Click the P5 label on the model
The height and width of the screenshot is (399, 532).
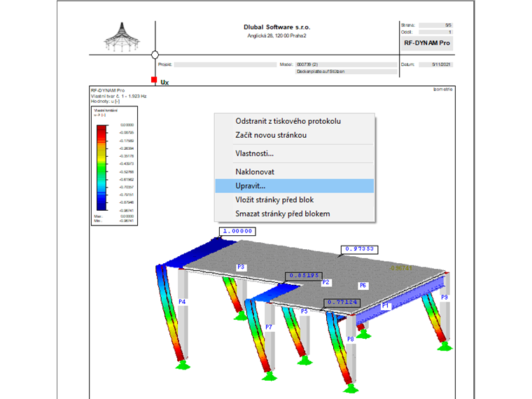tap(304, 311)
